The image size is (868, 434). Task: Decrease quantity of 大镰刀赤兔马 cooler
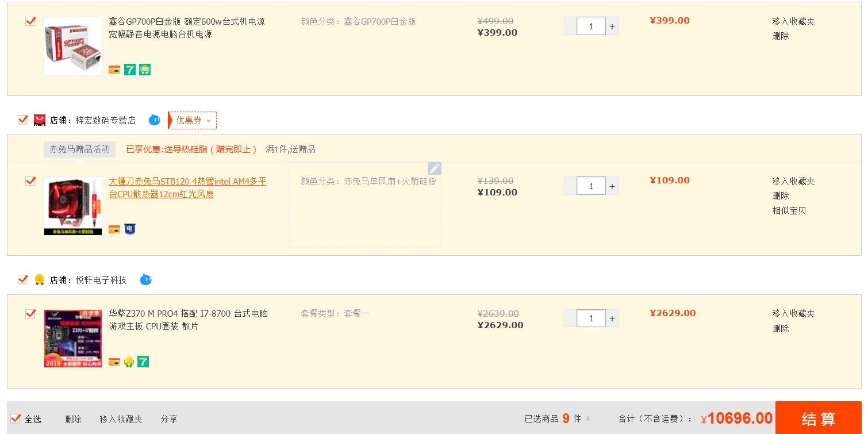pos(570,186)
